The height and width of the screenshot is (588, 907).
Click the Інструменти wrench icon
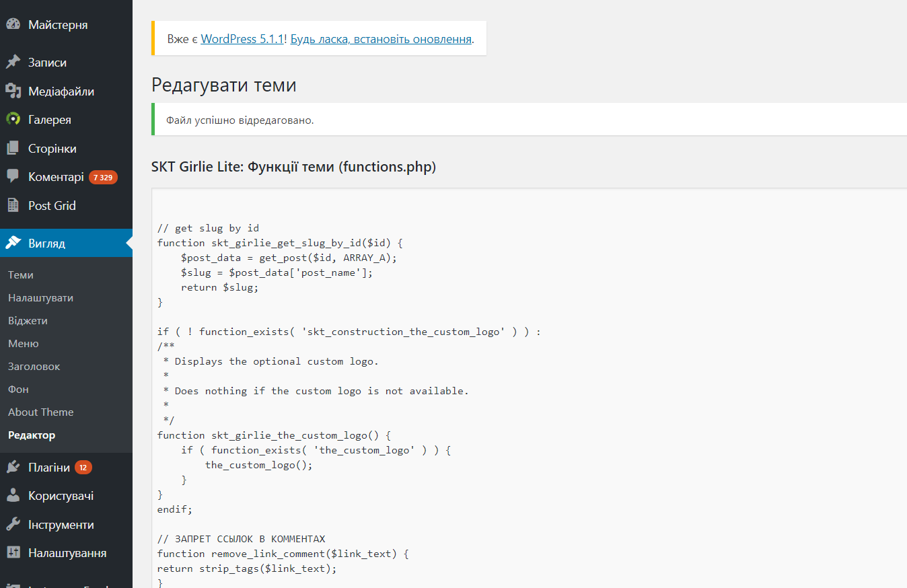[x=13, y=525]
